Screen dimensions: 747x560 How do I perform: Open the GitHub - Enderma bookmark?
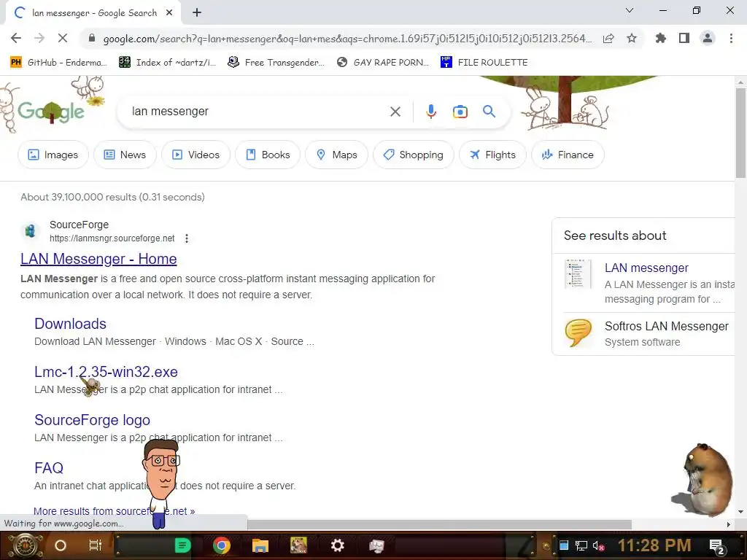[58, 63]
